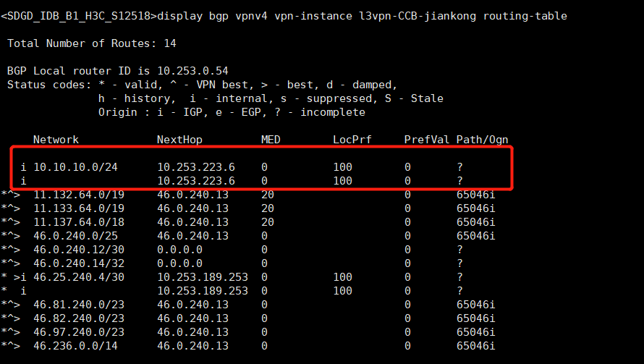Click next hop '46.0.240.13' in 46.81.240.0/23 row
The image size is (644, 364).
click(x=192, y=305)
